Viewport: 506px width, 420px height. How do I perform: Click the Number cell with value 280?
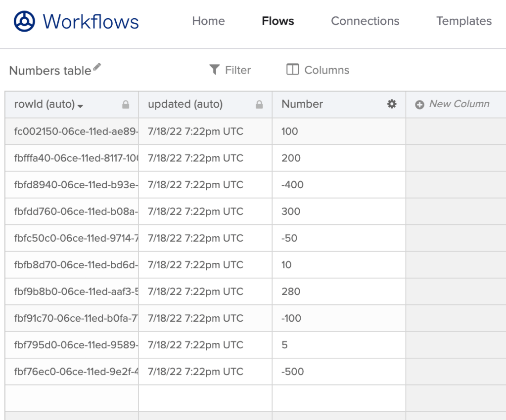[x=339, y=292]
